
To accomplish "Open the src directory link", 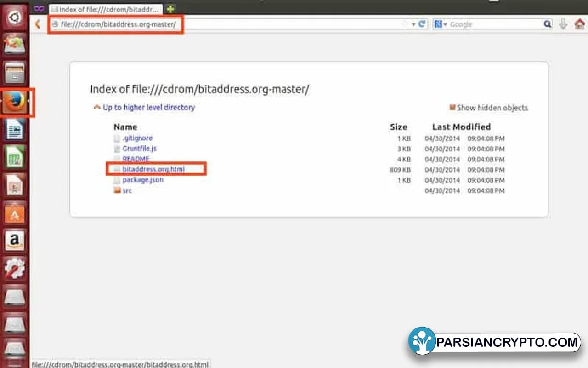I will (x=127, y=190).
